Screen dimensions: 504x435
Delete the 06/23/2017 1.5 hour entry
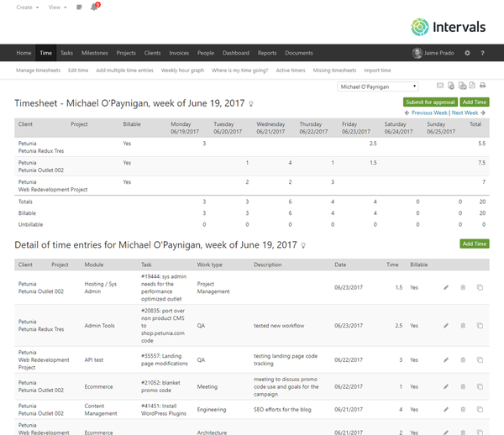[x=463, y=287]
